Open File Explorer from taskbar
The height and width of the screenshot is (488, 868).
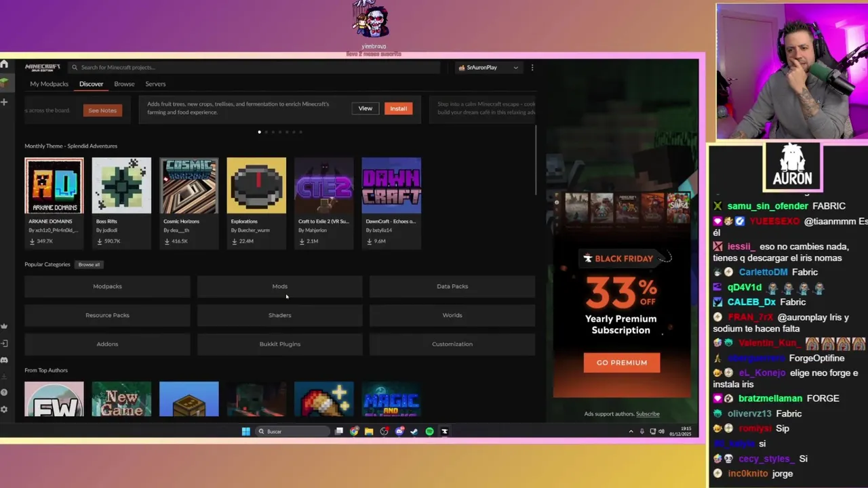369,431
